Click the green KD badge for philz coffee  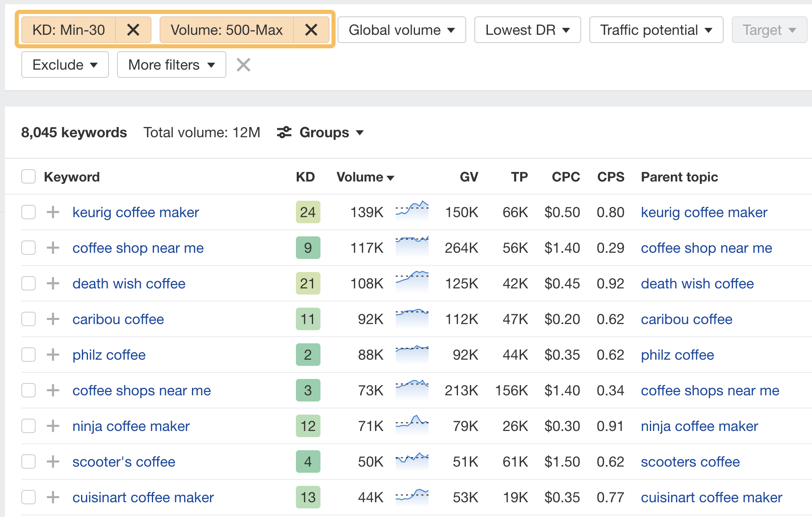tap(308, 355)
